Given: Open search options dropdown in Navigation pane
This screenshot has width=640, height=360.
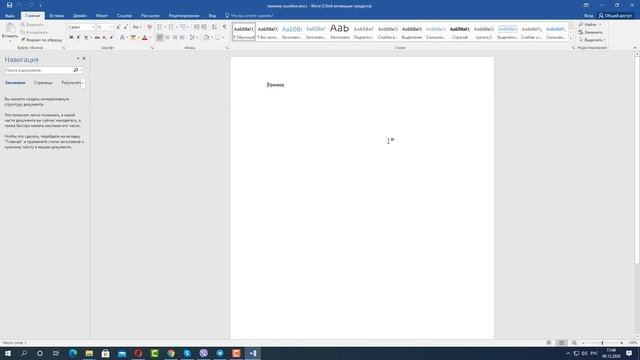Looking at the screenshot, I should [x=81, y=70].
